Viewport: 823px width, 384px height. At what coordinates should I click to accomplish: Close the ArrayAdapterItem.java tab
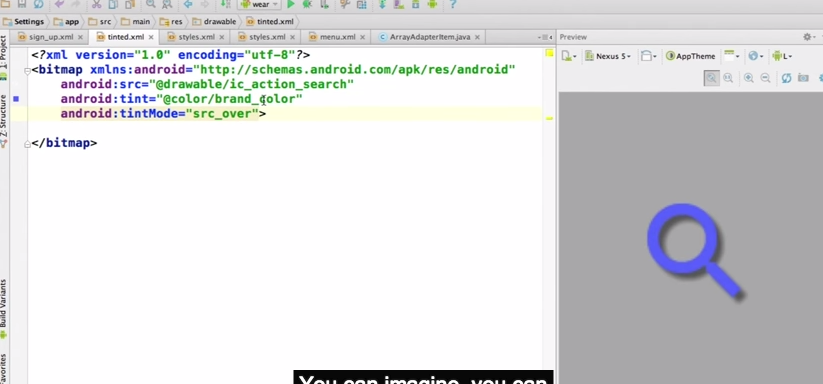(x=477, y=37)
